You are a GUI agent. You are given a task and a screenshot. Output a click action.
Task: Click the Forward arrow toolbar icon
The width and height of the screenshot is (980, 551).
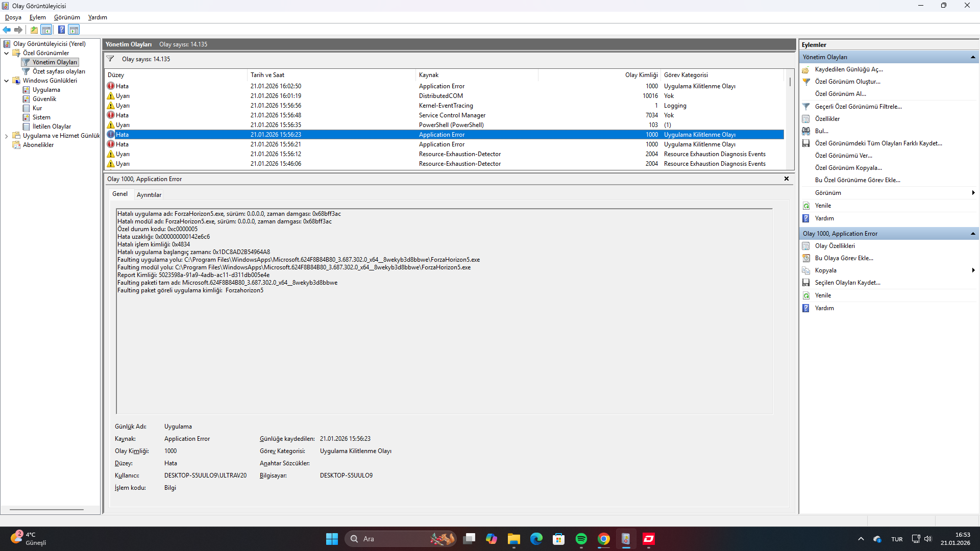pos(18,30)
